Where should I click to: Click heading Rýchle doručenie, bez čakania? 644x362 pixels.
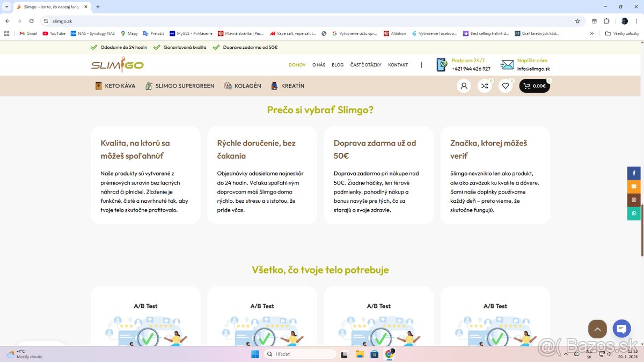click(x=257, y=150)
